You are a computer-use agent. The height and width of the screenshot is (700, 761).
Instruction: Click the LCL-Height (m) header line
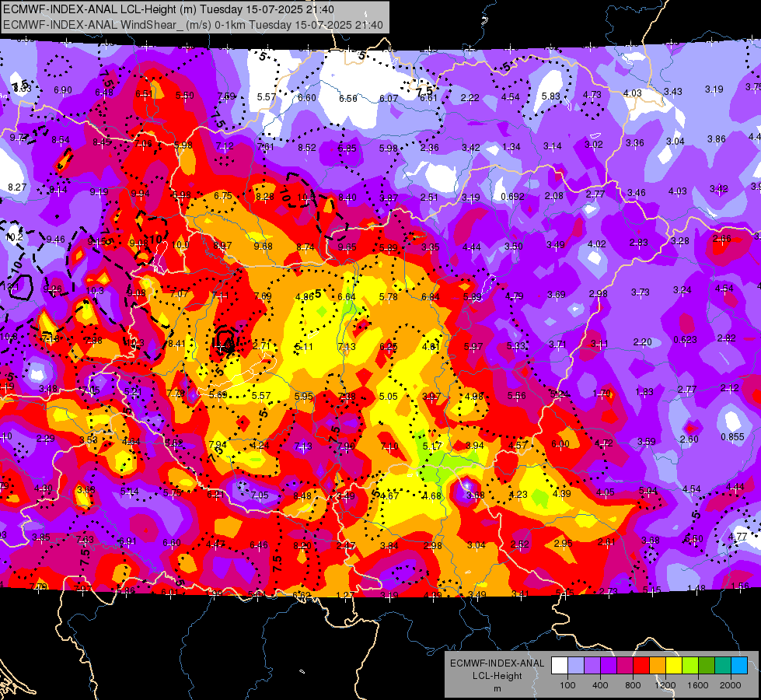(169, 9)
